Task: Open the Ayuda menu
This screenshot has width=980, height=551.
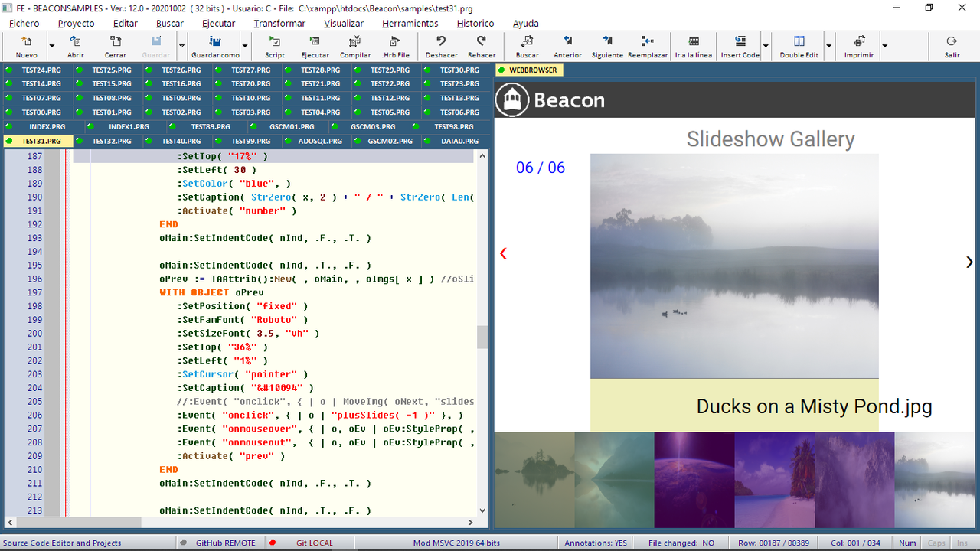Action: coord(525,23)
